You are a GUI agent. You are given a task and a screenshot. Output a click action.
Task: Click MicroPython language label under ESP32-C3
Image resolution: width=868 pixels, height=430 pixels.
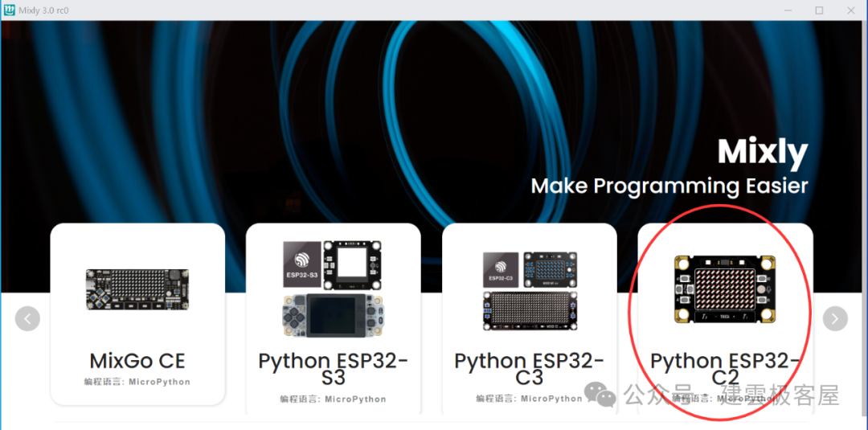point(529,399)
